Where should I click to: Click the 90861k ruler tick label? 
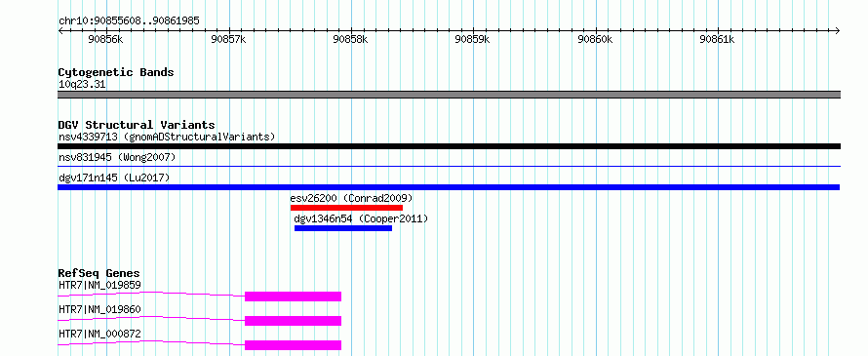point(717,39)
